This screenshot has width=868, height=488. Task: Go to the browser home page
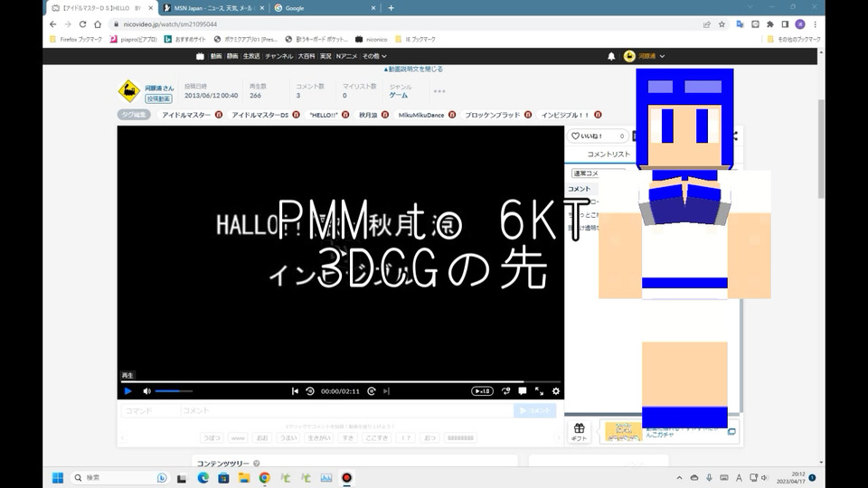click(x=98, y=24)
